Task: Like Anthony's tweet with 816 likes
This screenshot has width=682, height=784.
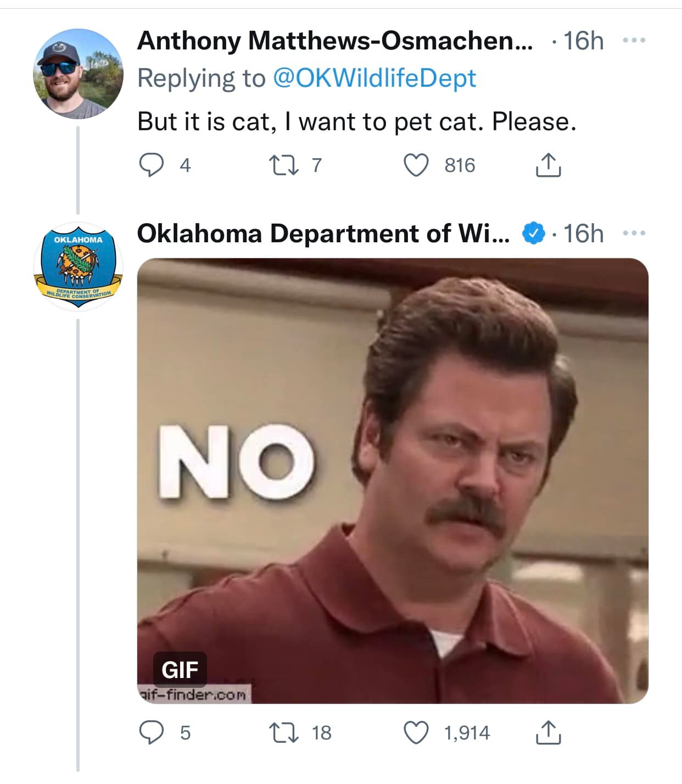Action: (x=416, y=165)
